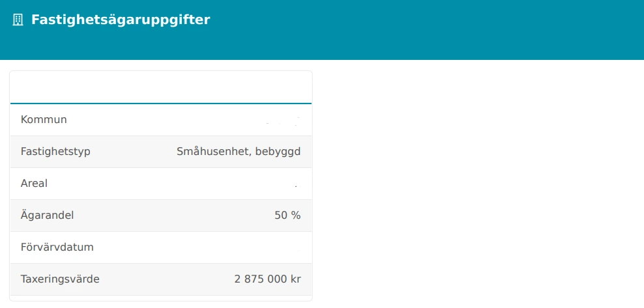
Task: Click the 2 875 000 kr value
Action: pyautogui.click(x=267, y=279)
